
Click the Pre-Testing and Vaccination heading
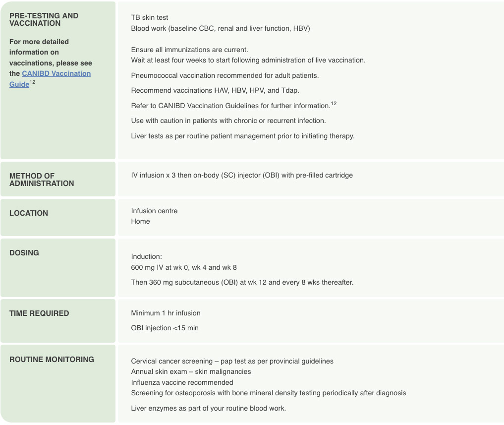pos(44,19)
